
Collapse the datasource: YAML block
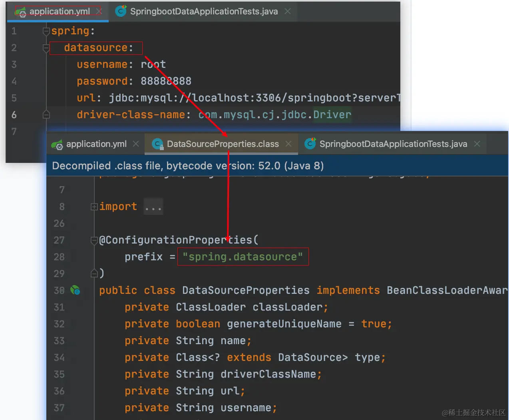point(46,48)
